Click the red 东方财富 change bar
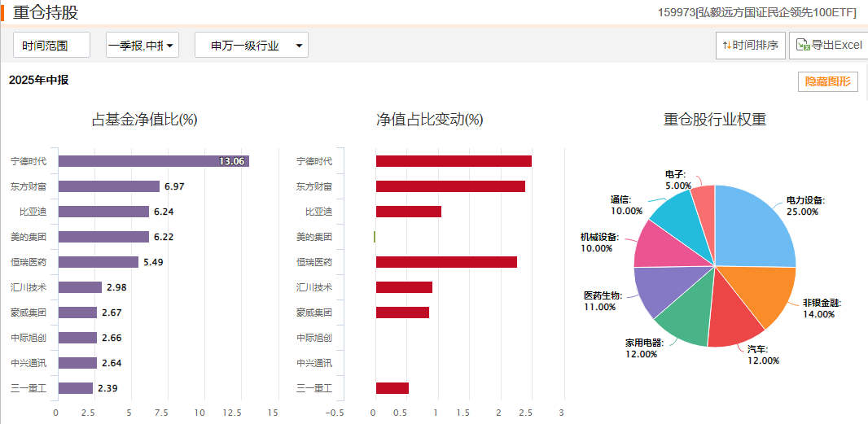 click(x=450, y=186)
